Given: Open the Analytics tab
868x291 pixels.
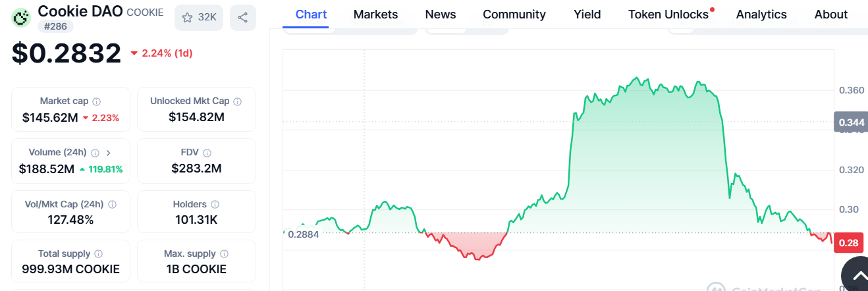Looking at the screenshot, I should tap(761, 14).
